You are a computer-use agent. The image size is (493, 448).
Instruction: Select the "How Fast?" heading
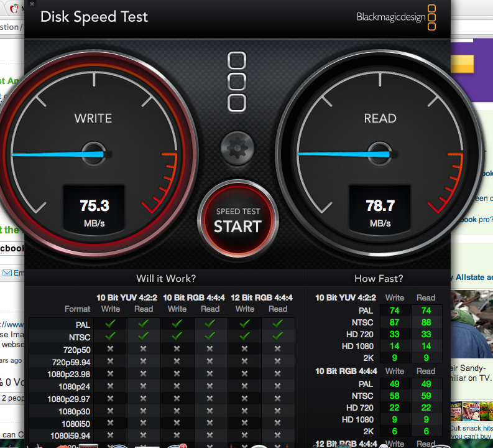(379, 278)
